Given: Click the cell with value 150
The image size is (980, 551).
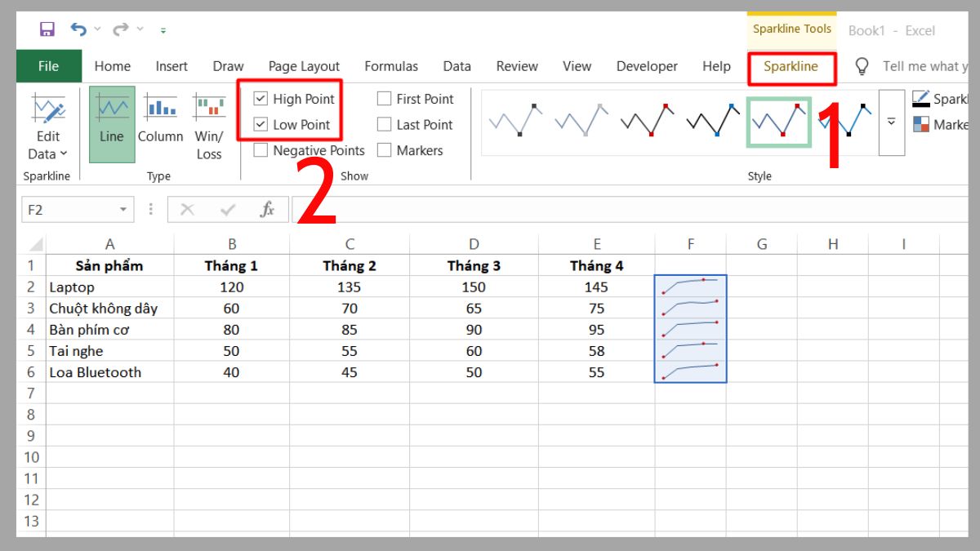Looking at the screenshot, I should tap(474, 287).
